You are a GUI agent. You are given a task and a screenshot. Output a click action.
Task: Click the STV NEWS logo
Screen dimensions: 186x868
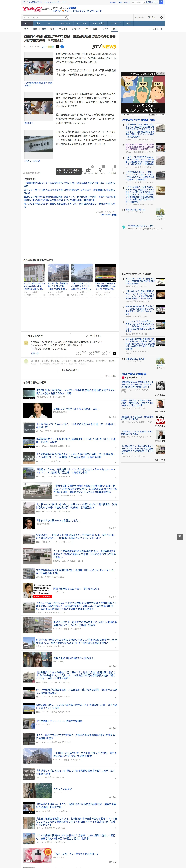[104, 47]
